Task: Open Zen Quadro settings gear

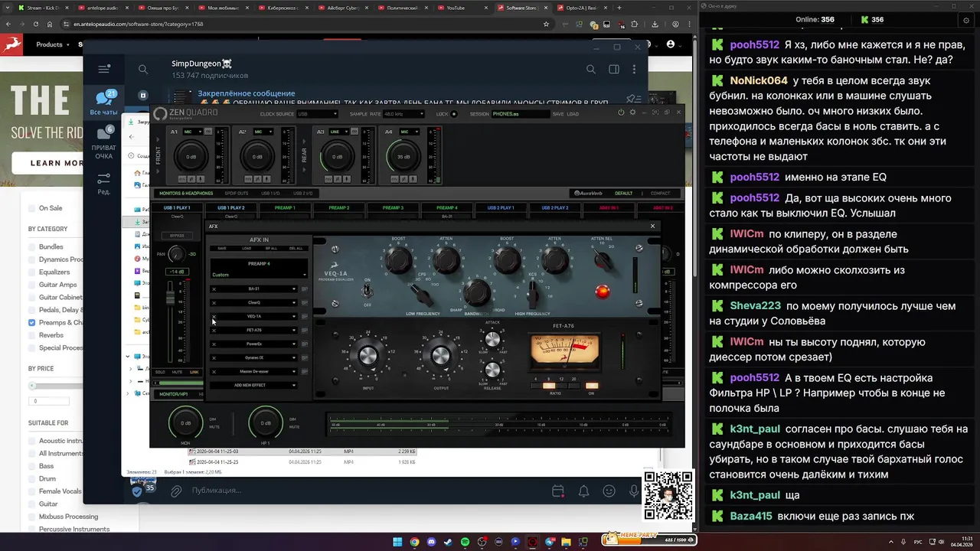Action: tap(632, 112)
